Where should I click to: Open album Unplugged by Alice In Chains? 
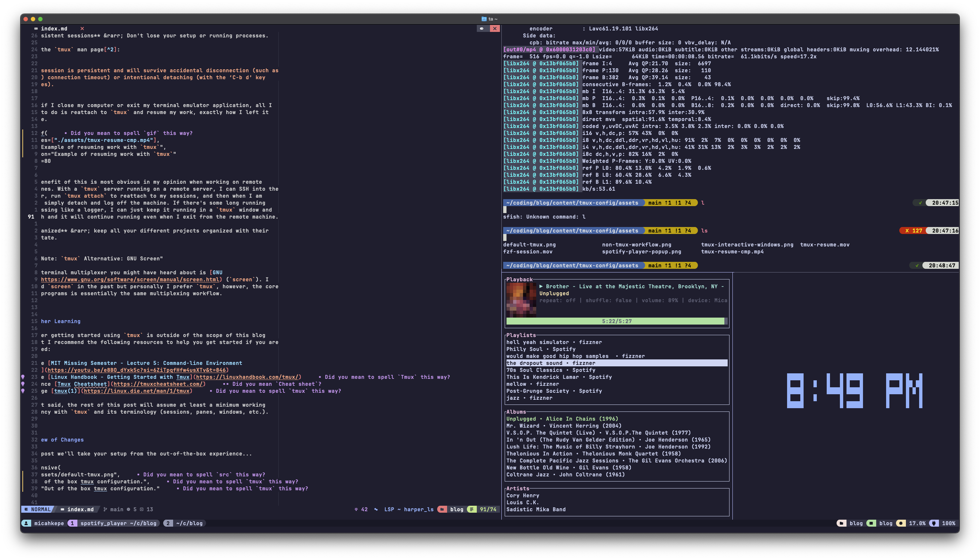coord(562,418)
